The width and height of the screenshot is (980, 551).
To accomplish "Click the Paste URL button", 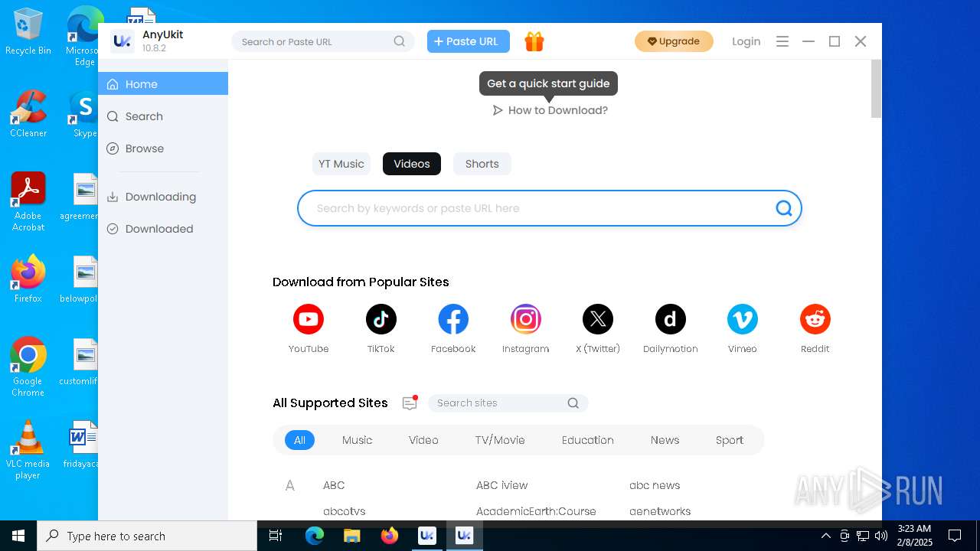I will pyautogui.click(x=468, y=41).
